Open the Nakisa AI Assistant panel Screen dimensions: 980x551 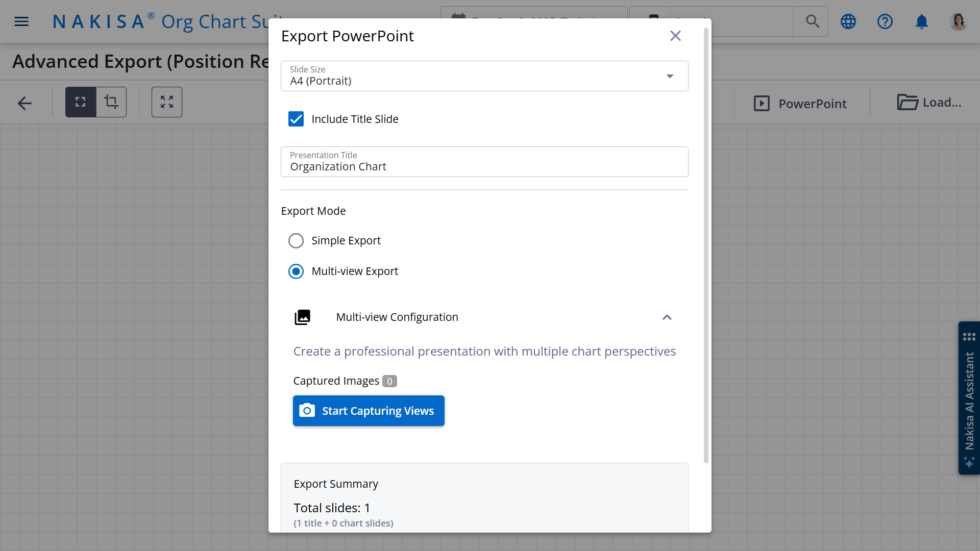pos(969,398)
